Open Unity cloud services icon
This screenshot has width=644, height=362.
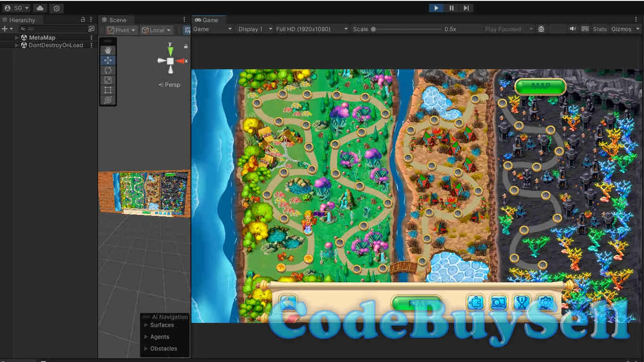[40, 8]
